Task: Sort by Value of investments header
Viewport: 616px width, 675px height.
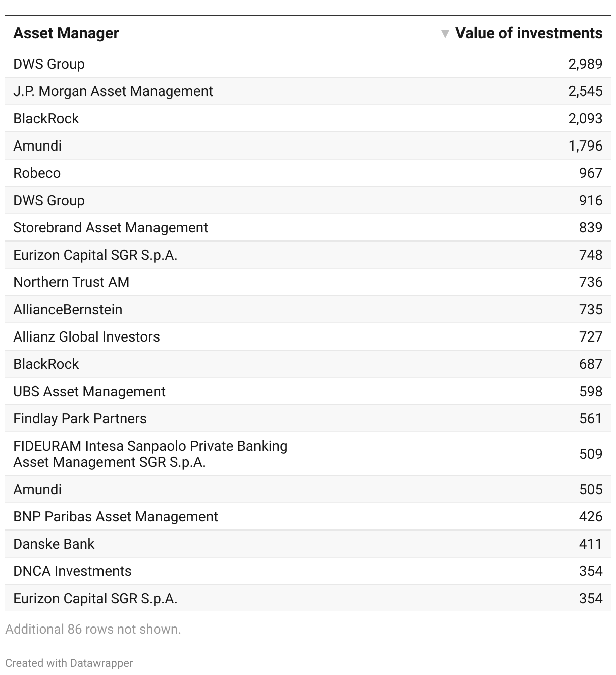Action: pyautogui.click(x=529, y=33)
